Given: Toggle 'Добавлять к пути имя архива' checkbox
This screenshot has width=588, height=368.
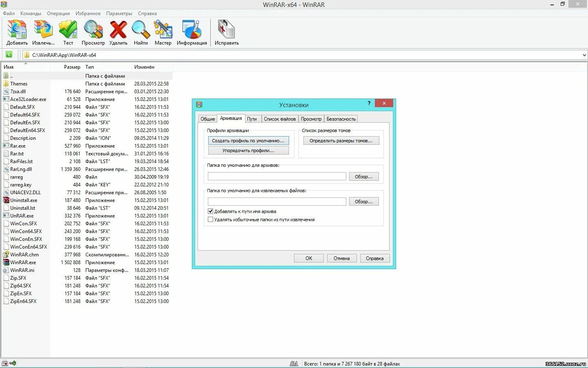Looking at the screenshot, I should click(210, 211).
